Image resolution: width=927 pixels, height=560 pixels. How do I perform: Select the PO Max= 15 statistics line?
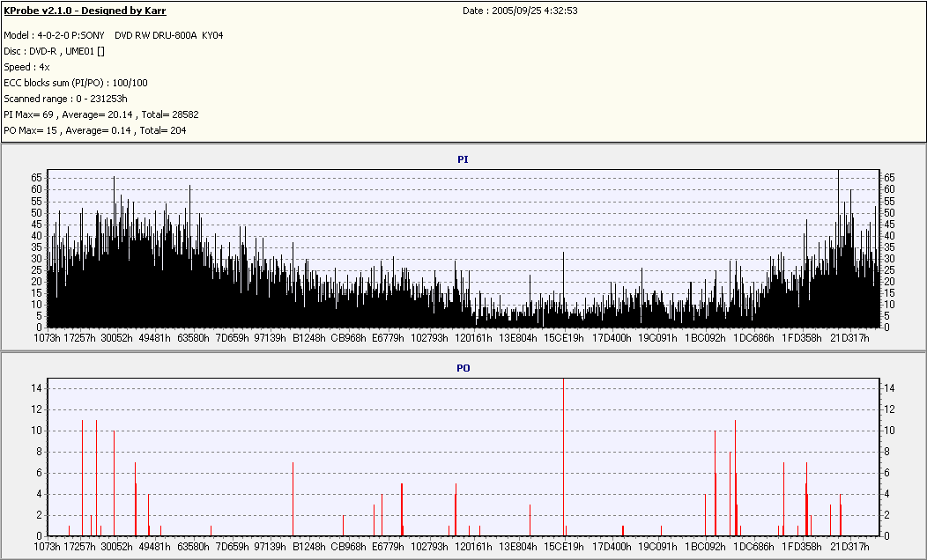(95, 130)
